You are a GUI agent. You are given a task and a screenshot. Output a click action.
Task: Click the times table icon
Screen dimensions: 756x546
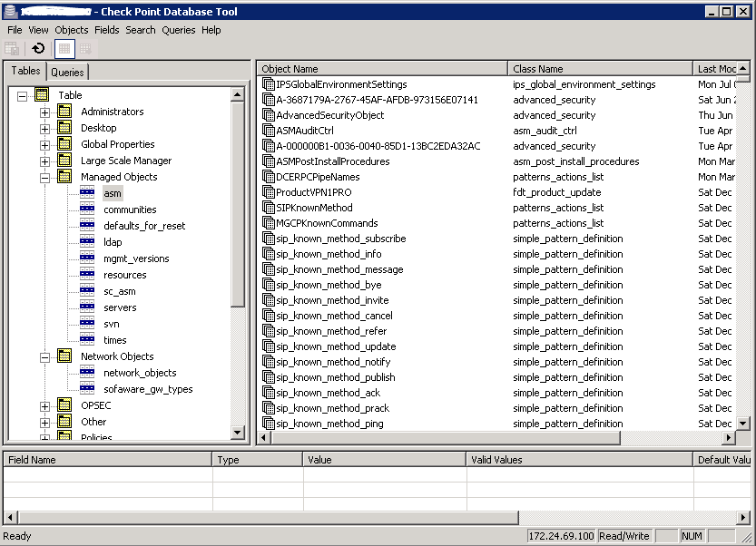[x=87, y=340]
